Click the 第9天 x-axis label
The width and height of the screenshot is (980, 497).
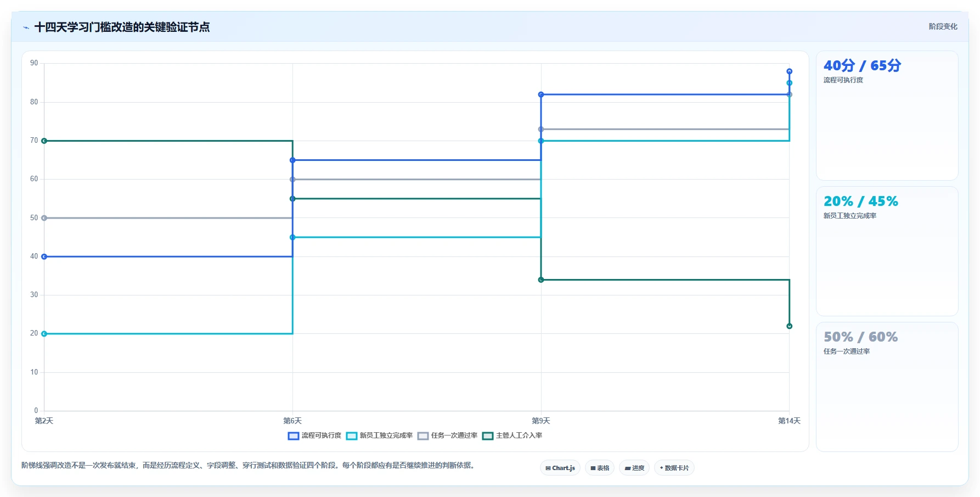[x=541, y=421]
